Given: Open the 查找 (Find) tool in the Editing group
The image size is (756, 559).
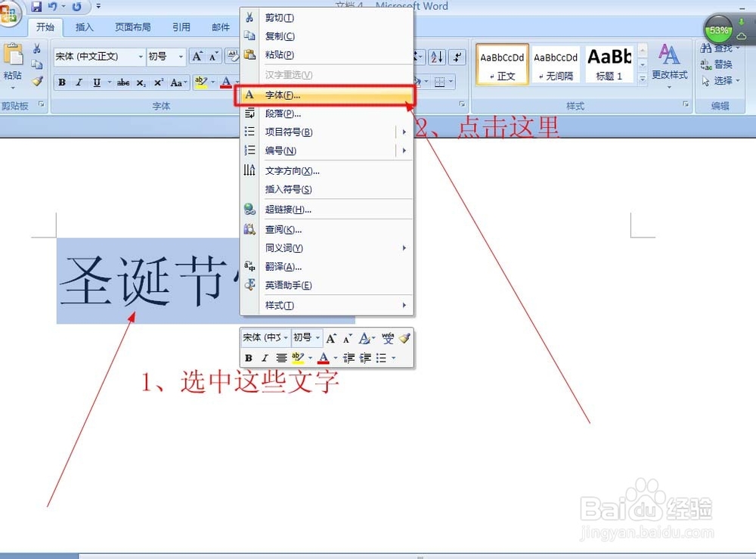Looking at the screenshot, I should tap(720, 47).
